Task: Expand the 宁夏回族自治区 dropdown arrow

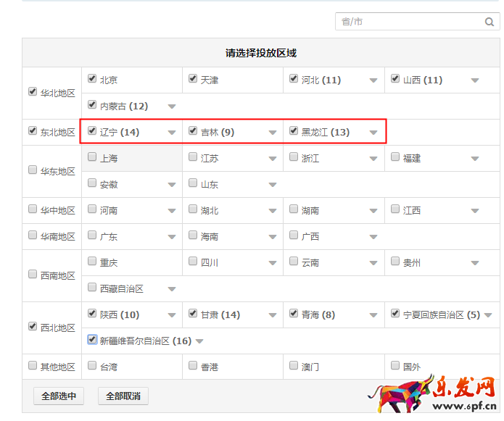Action: pos(488,315)
